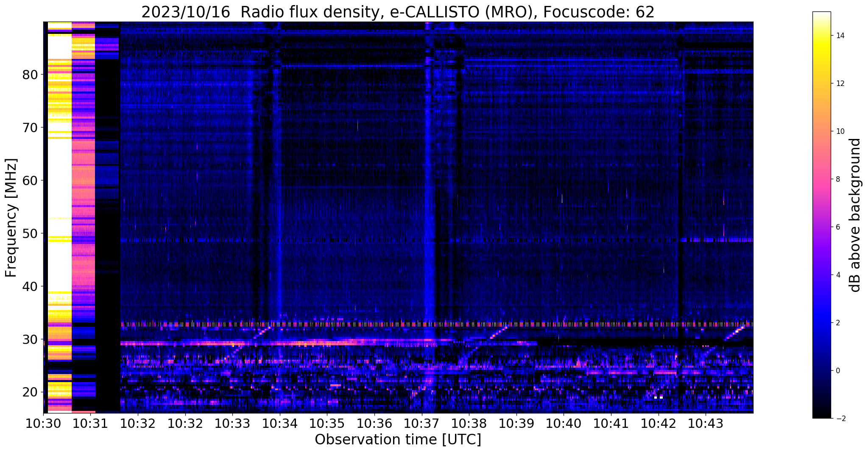The width and height of the screenshot is (868, 452).
Task: Pick the 8 value on the colorbar scale
Action: [x=837, y=179]
